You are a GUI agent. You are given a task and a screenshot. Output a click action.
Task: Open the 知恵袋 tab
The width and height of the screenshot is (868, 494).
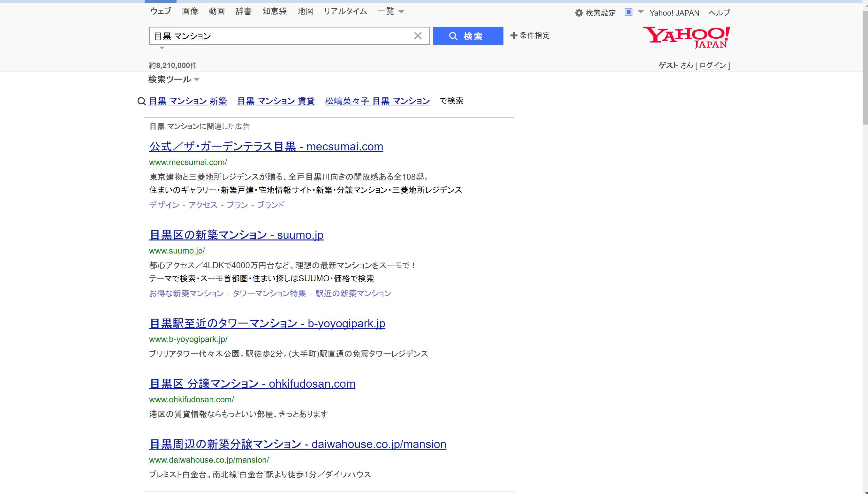pyautogui.click(x=275, y=11)
